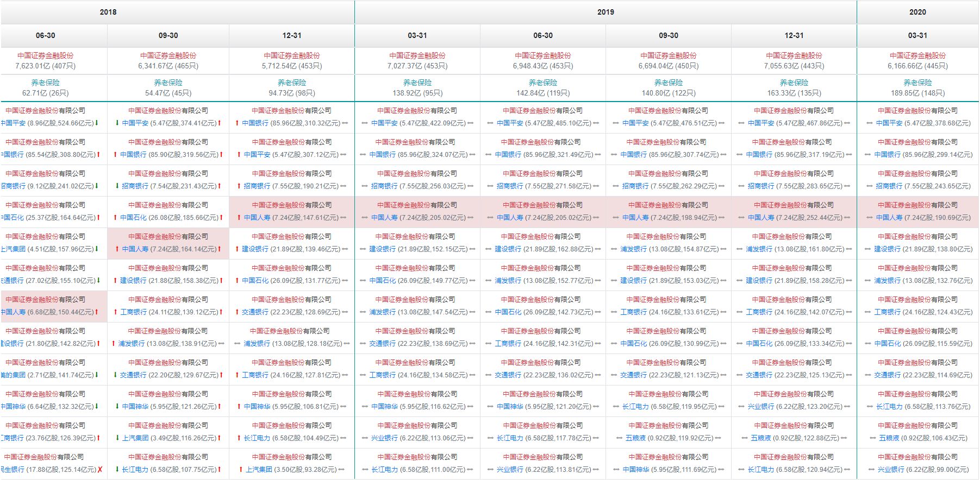This screenshot has width=980, height=480.
Task: Open 兴业银行 (6.22亿股,123.20亿元) link
Action: point(761,407)
